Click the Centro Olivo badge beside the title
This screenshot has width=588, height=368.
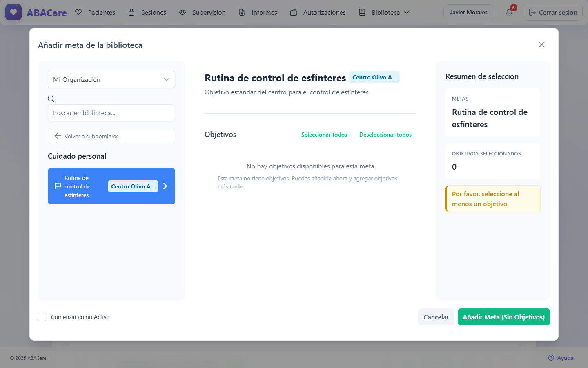[x=374, y=77]
